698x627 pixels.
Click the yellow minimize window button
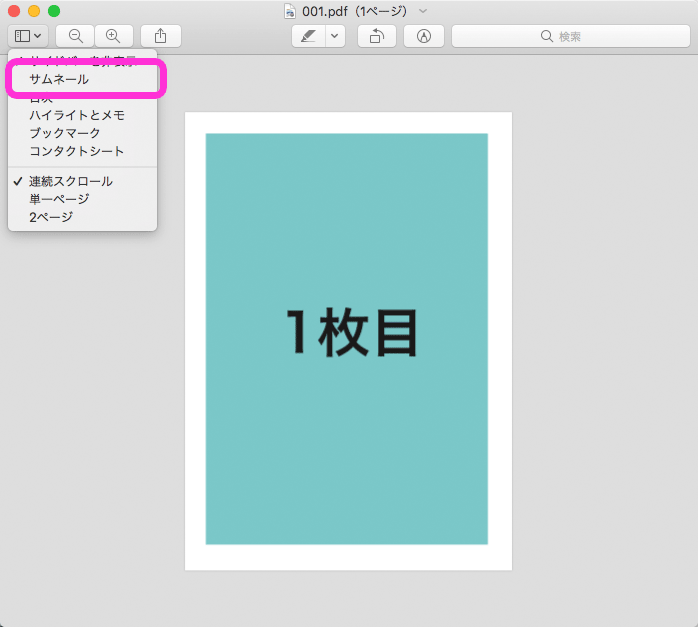coord(34,11)
